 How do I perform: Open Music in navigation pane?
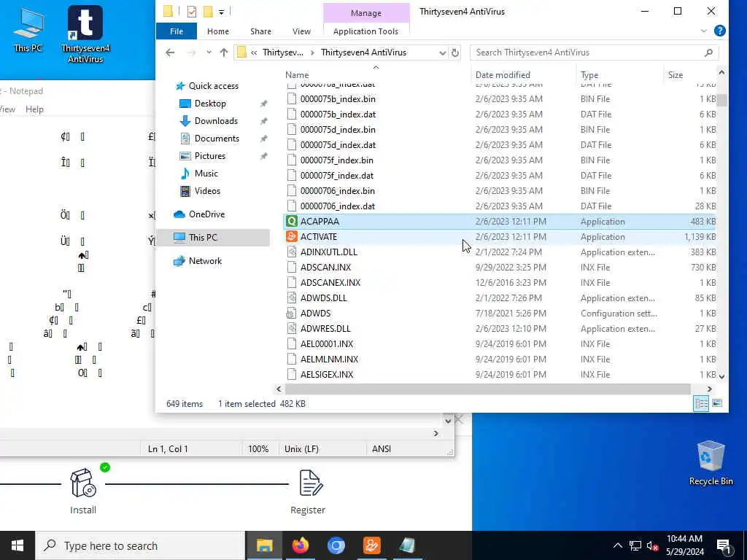(x=206, y=174)
